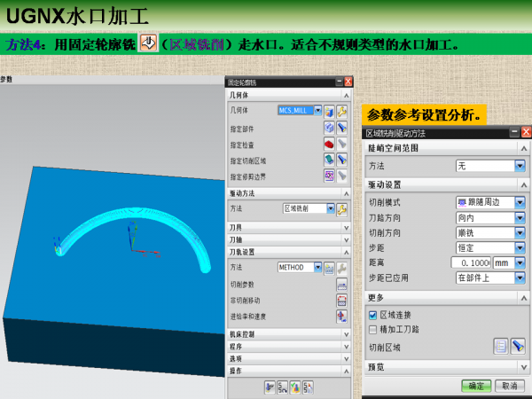Open the 非切削移动 non-cutting moves icon
The height and width of the screenshot is (399, 532).
(341, 301)
